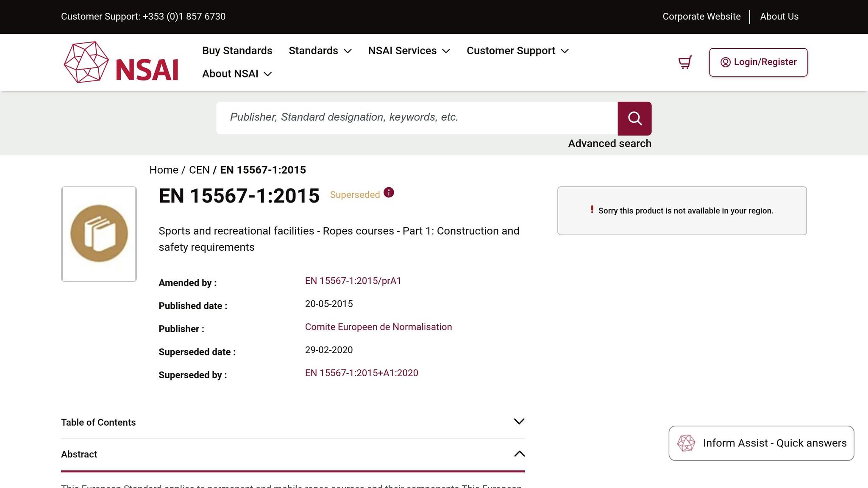This screenshot has width=868, height=488.
Task: Click the published date 20-05-2015
Action: tap(329, 304)
